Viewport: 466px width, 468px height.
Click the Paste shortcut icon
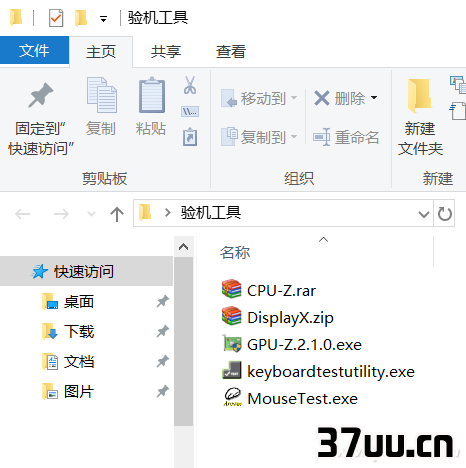tap(190, 137)
